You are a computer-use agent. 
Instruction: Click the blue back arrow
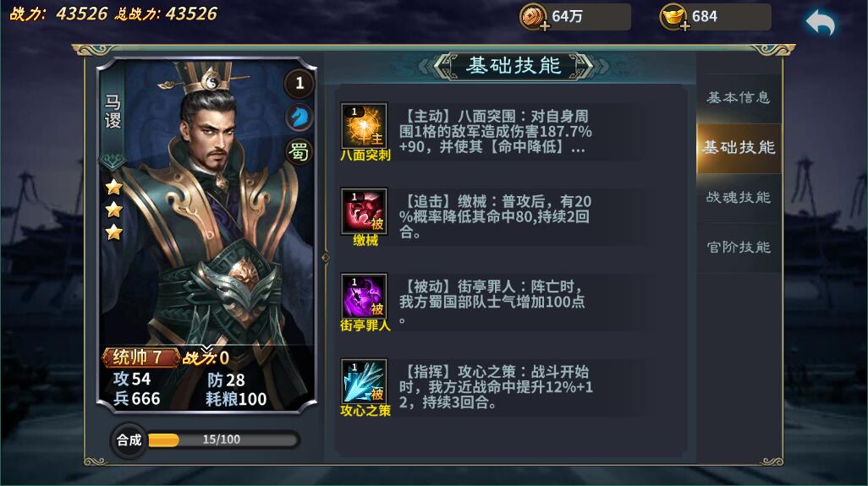point(821,23)
